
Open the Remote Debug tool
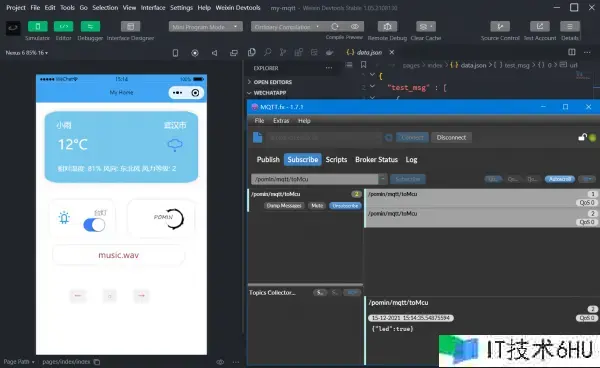click(x=387, y=26)
